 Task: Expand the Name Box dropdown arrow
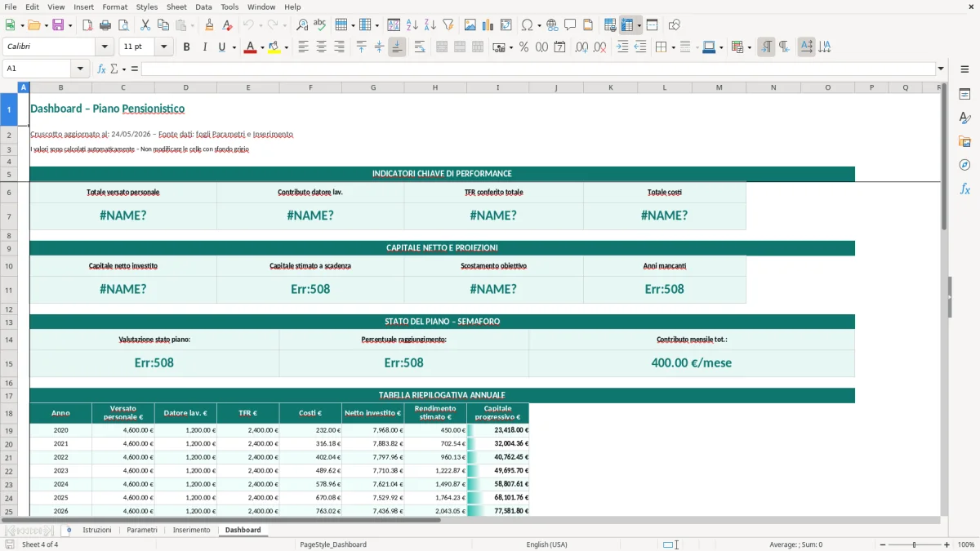(x=81, y=69)
